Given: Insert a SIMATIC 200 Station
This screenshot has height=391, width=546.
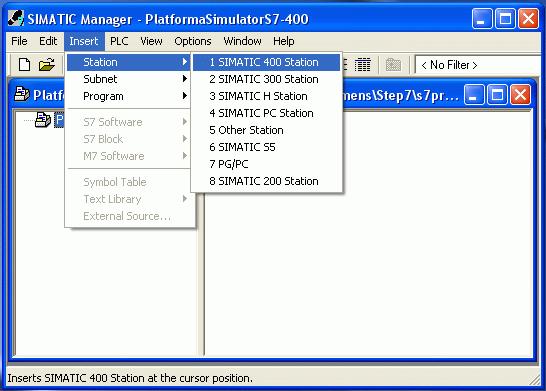Looking at the screenshot, I should coord(266,181).
